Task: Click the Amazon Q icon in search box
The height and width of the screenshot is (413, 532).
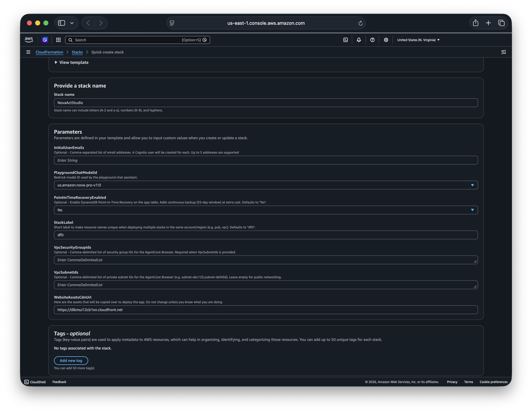Action: pos(205,40)
